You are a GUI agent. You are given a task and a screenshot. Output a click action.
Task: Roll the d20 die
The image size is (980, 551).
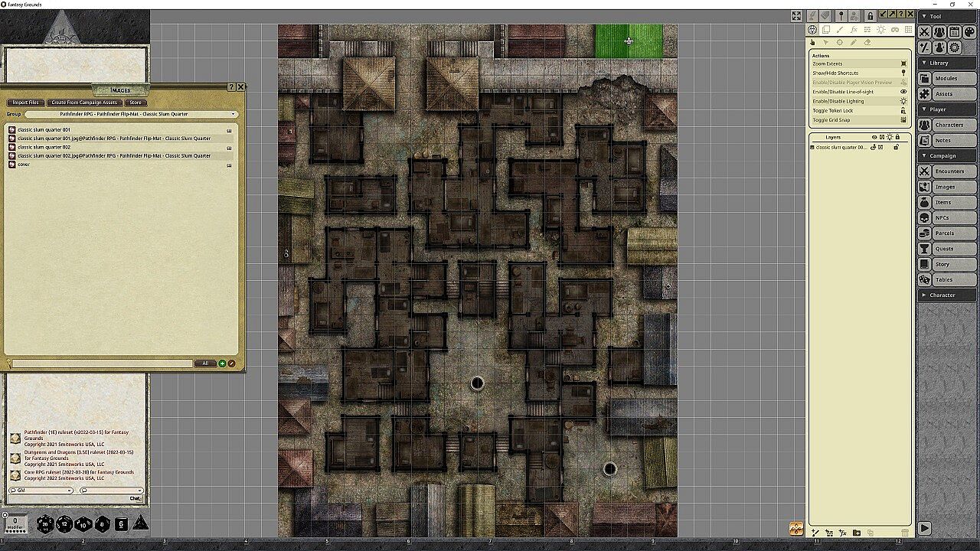click(x=45, y=523)
